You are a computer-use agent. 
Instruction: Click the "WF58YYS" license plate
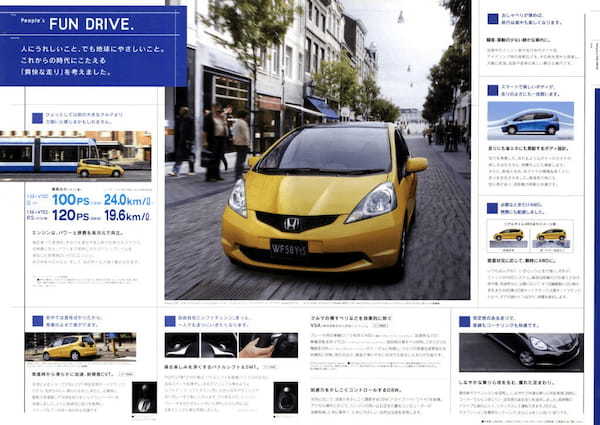(x=289, y=249)
